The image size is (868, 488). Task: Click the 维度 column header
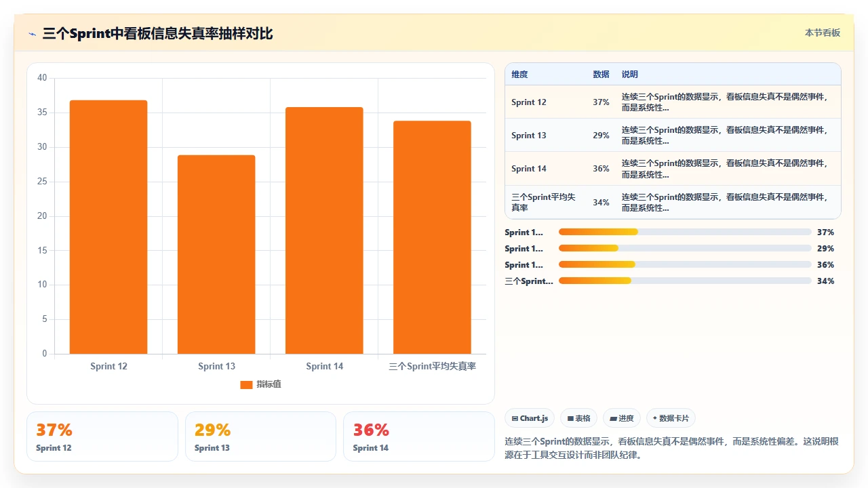519,74
